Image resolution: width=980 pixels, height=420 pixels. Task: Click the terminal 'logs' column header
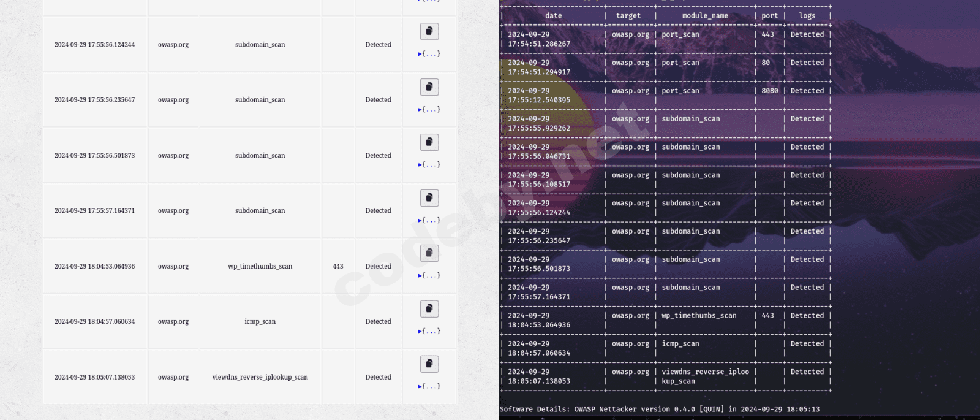[x=807, y=16]
